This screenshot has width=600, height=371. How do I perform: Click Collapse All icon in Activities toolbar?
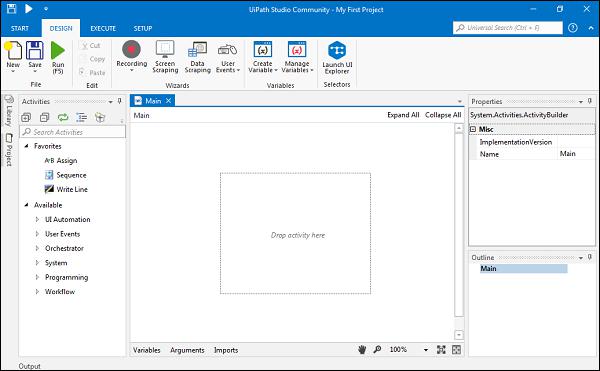45,117
